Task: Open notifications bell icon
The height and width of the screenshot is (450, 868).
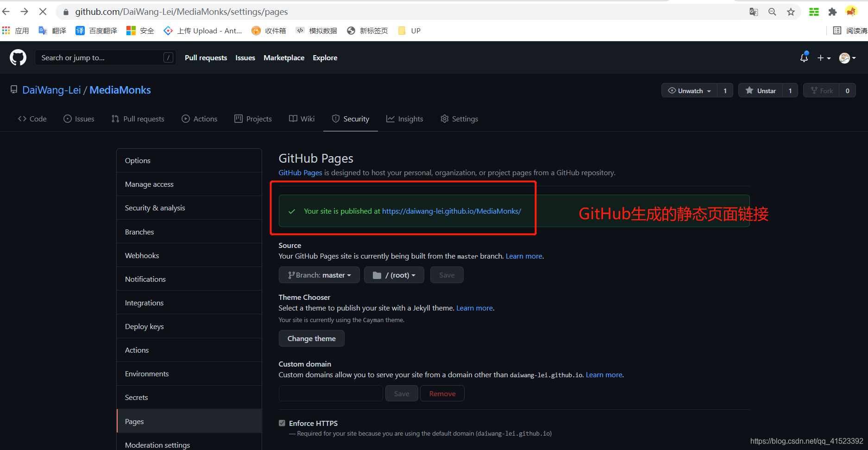Action: [x=804, y=57]
